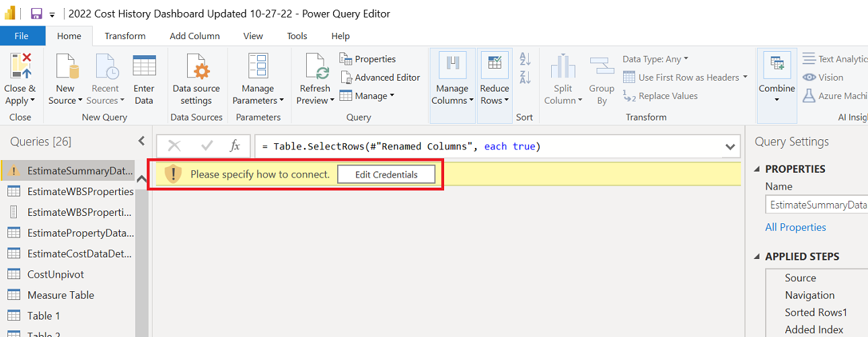
Task: Select the Table 1 query
Action: [x=67, y=315]
